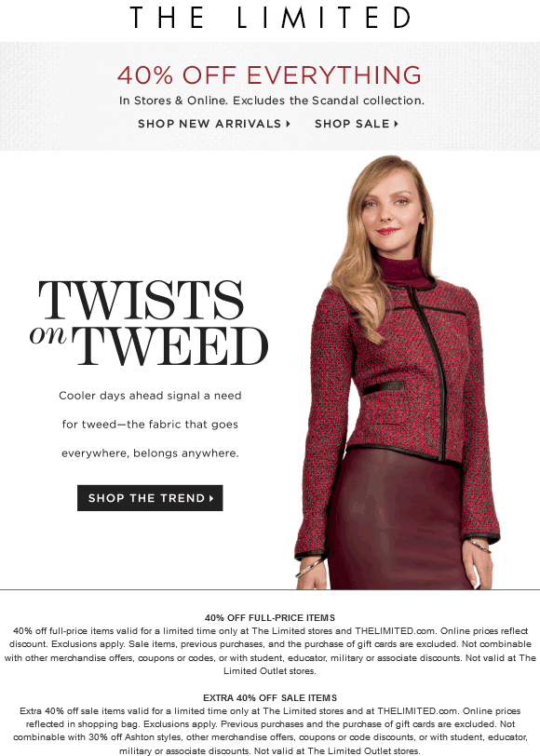Click arrow inside Shop The Trend button
The height and width of the screenshot is (756, 540).
211,498
